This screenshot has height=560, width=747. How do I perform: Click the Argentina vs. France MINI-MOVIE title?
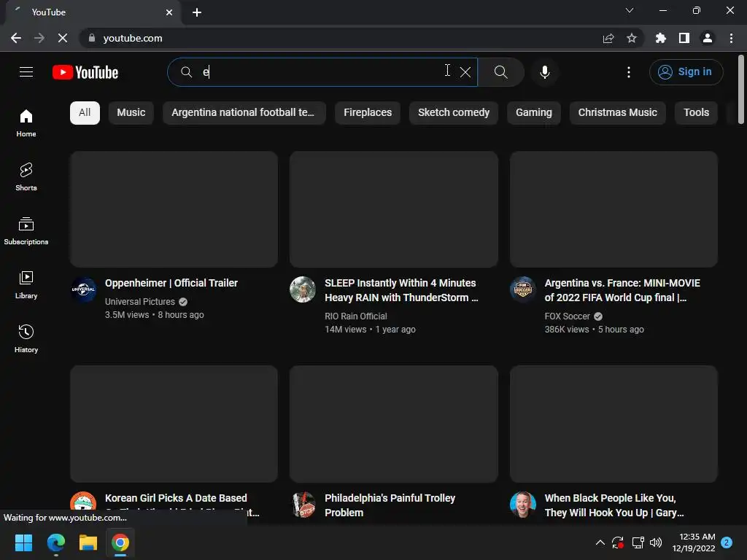pos(622,290)
